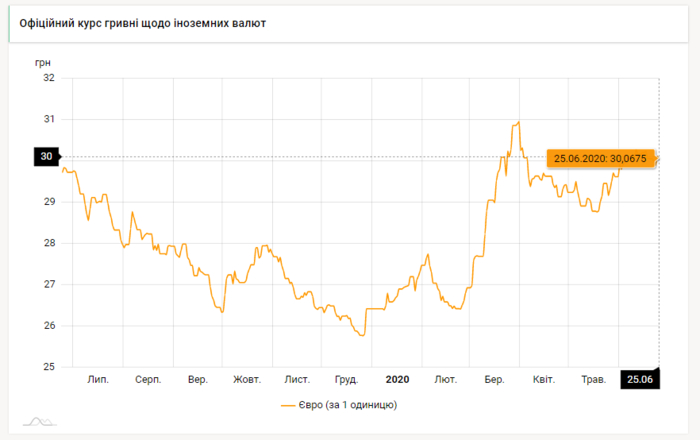
Task: Click the chart logo icon at bottom left
Action: click(40, 420)
